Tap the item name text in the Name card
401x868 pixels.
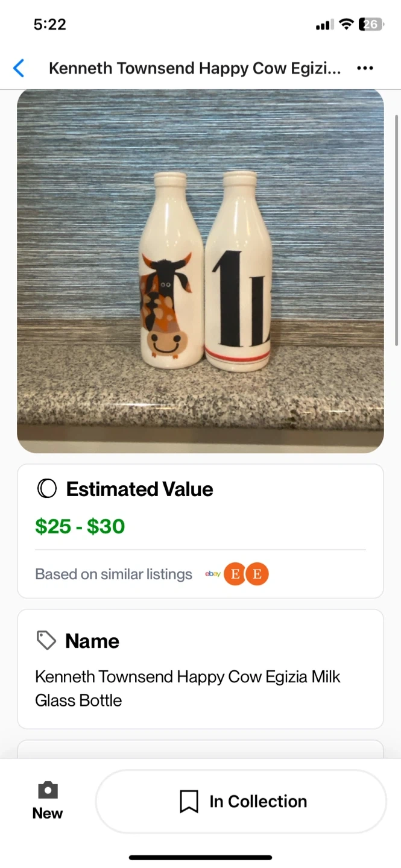(x=187, y=688)
